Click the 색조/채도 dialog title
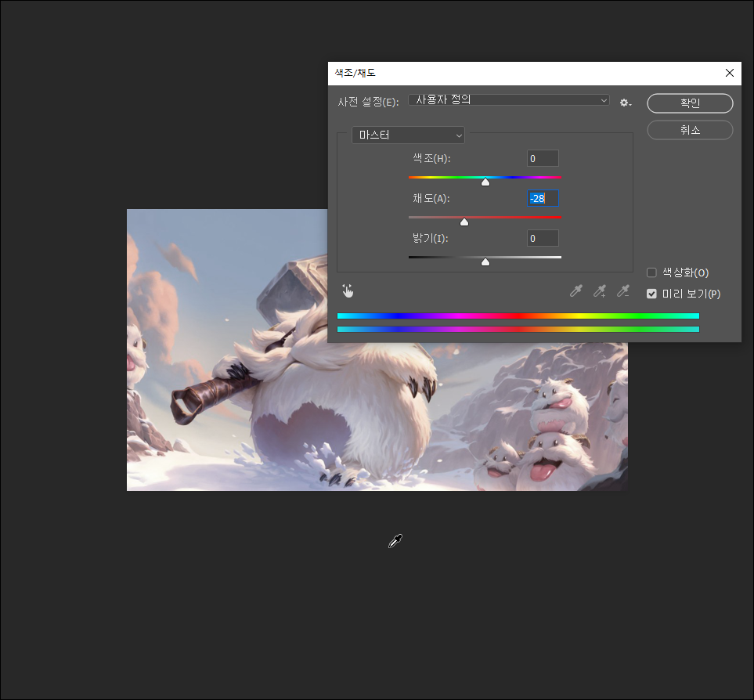 (355, 73)
